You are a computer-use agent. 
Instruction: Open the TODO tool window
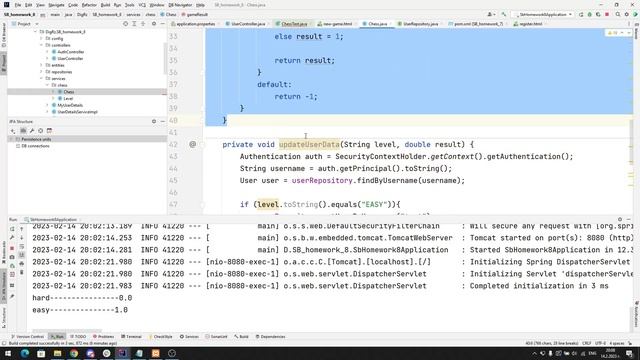point(78,337)
